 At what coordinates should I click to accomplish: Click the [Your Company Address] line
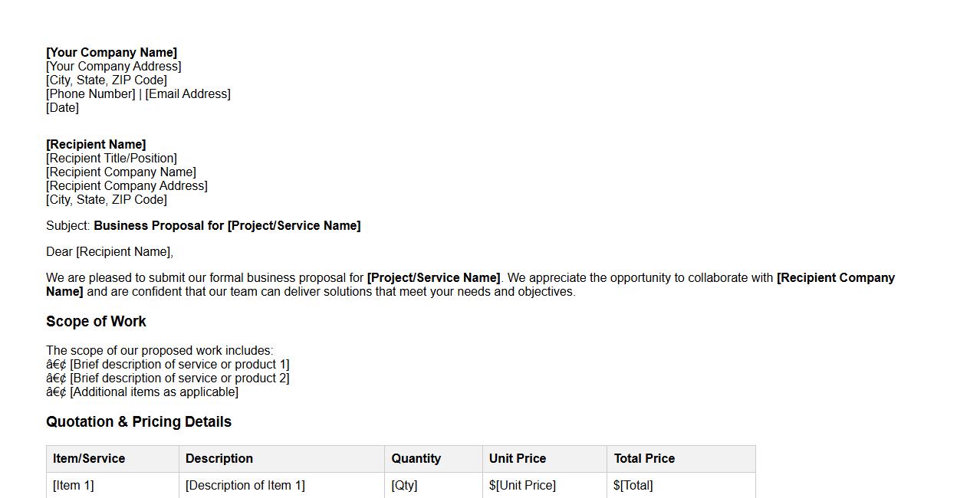113,67
